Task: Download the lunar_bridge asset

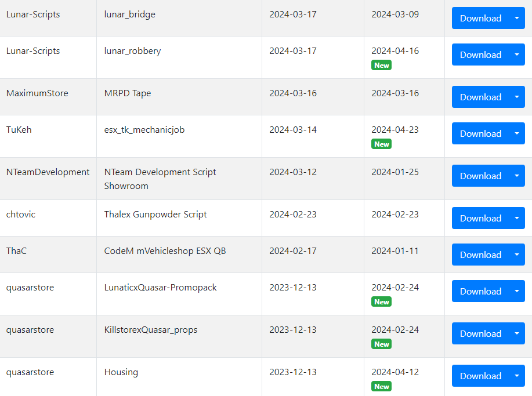Action: 480,18
